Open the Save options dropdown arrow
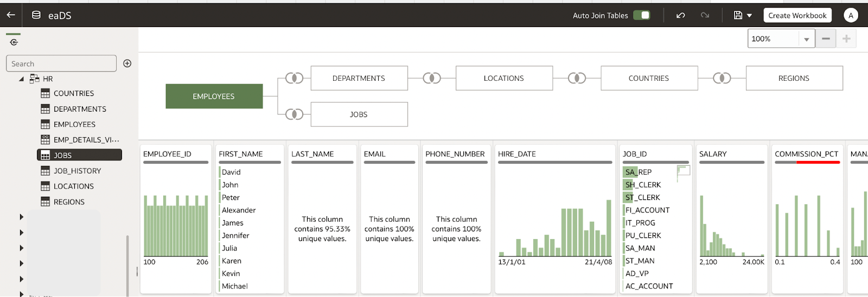Screen dimensions: 868x297 pyautogui.click(x=749, y=16)
